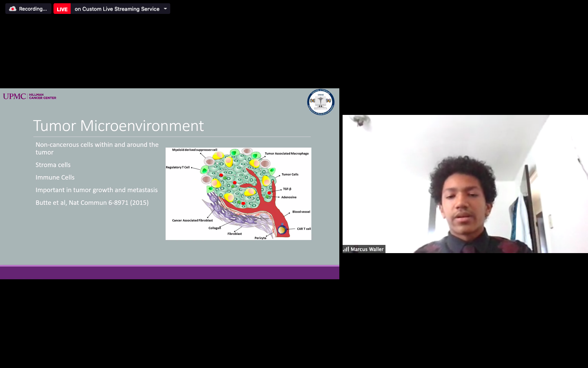Click the UPMC Hillman Cancer Center logo

click(x=29, y=96)
